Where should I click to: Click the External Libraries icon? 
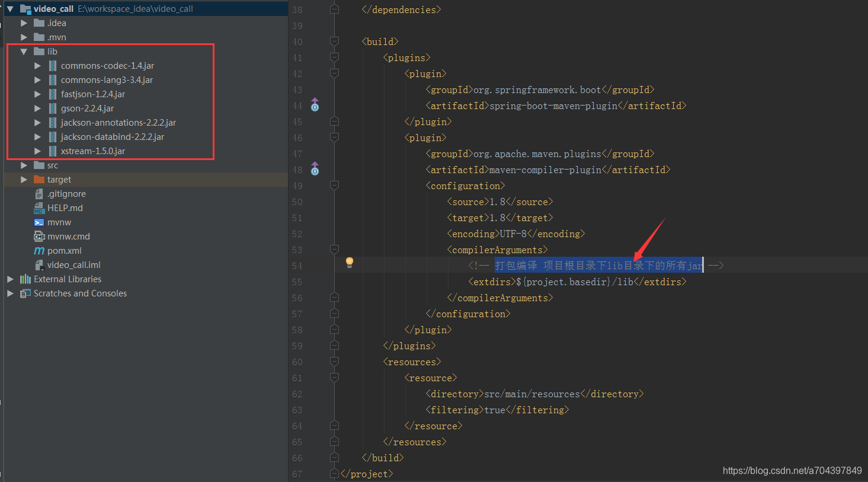tap(25, 279)
